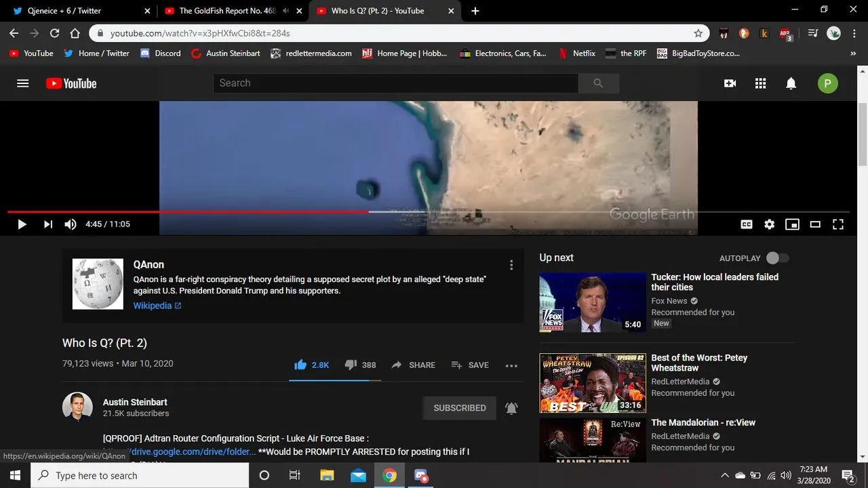Open Best of the Worst: Petey Wheatstraw title
868x488 pixels.
coord(699,363)
